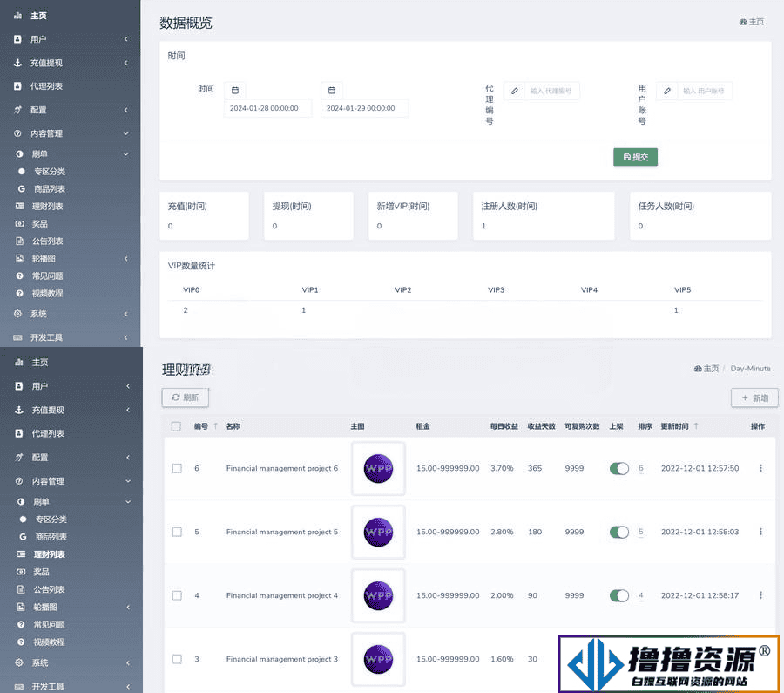Select 主页 label in 理财列表 page sidebar
Image resolution: width=784 pixels, height=693 pixels.
point(40,363)
